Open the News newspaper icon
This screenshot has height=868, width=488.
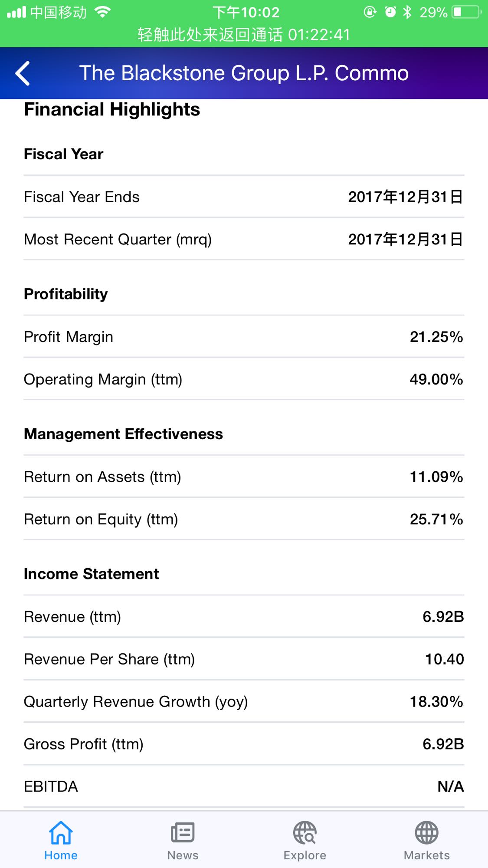coord(183,833)
